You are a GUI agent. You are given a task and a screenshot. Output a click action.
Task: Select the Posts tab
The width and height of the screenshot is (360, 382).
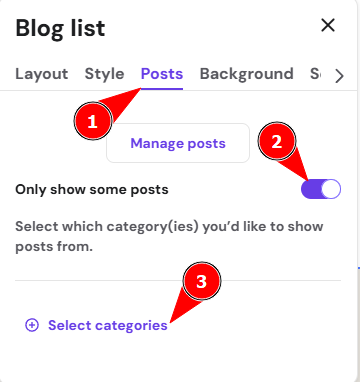[x=162, y=74]
